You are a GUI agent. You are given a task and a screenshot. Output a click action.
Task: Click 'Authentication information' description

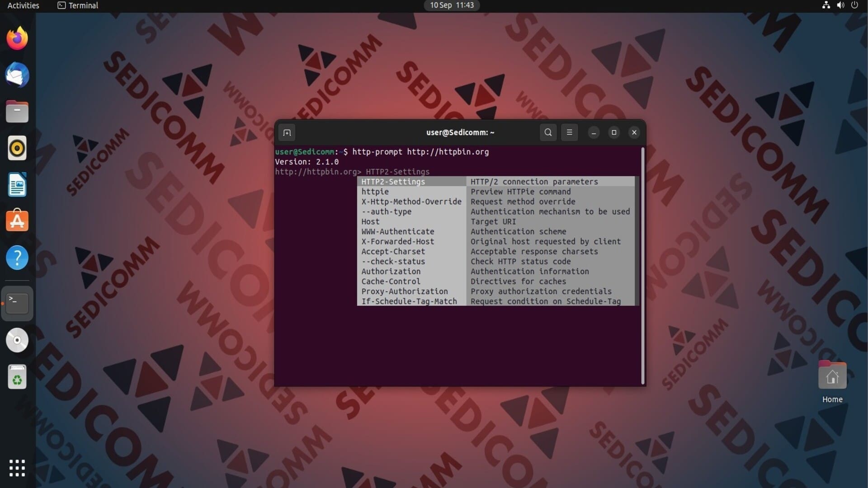[529, 271]
